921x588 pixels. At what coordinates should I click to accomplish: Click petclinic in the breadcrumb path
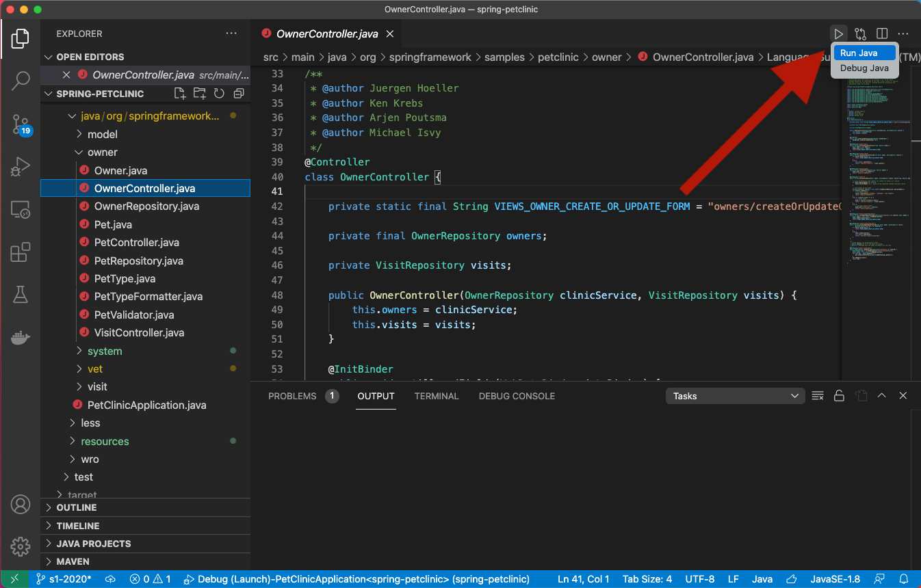(x=559, y=57)
